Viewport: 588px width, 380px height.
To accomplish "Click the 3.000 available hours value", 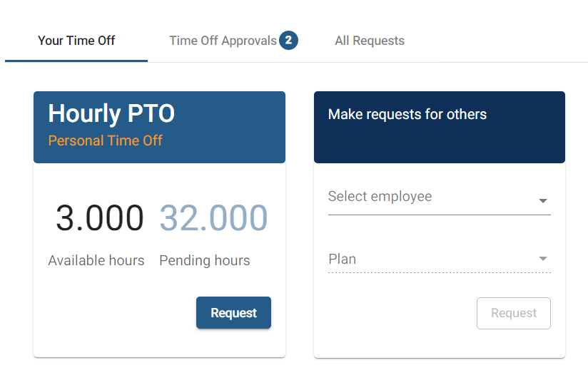I will [x=99, y=218].
